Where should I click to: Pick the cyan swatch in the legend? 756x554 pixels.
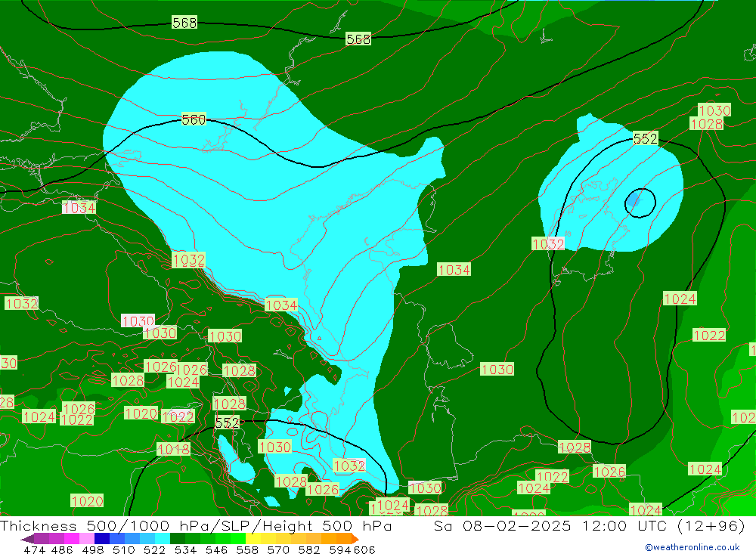tap(163, 539)
